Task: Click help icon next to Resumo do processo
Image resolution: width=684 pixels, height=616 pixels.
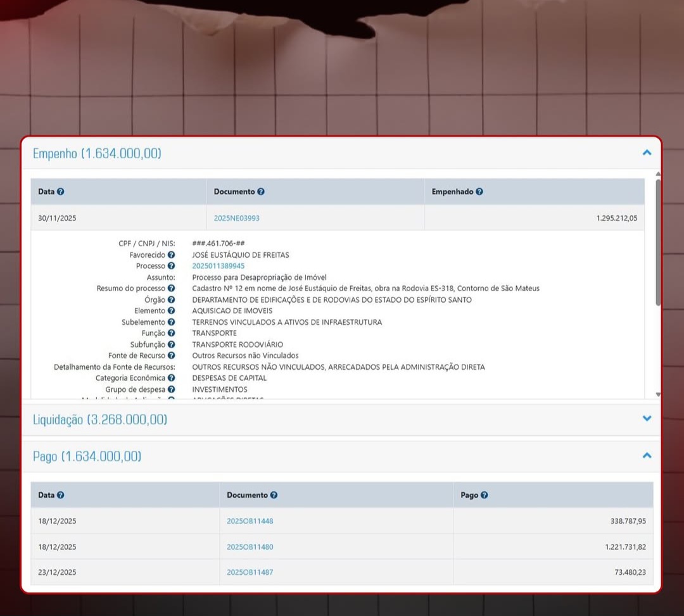Action: click(171, 289)
